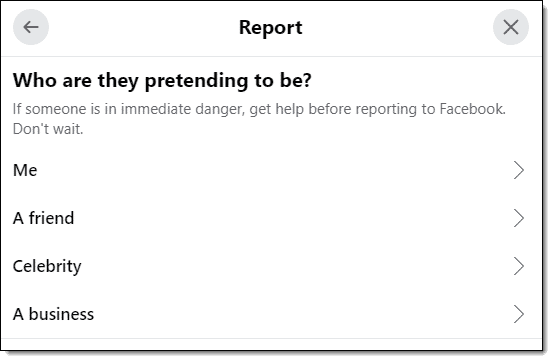This screenshot has width=553, height=361.
Task: Click the divider line under the Report header
Action: (271, 56)
